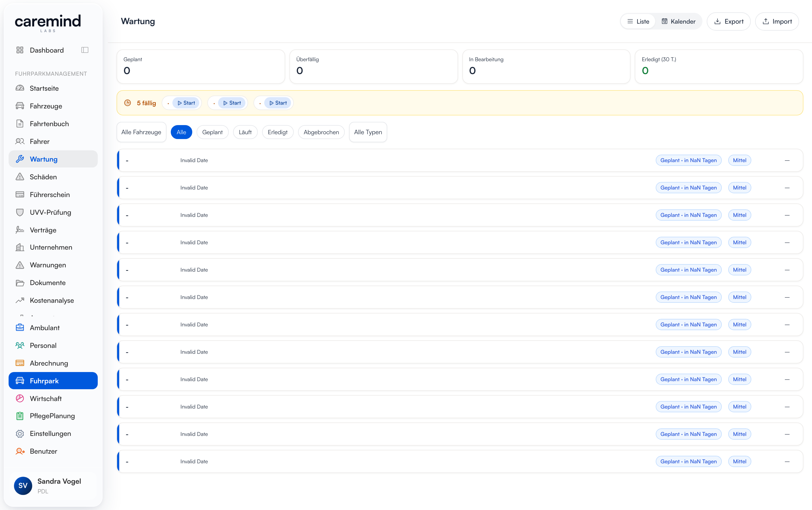Switch to Liste view
812x510 pixels.
pos(638,21)
